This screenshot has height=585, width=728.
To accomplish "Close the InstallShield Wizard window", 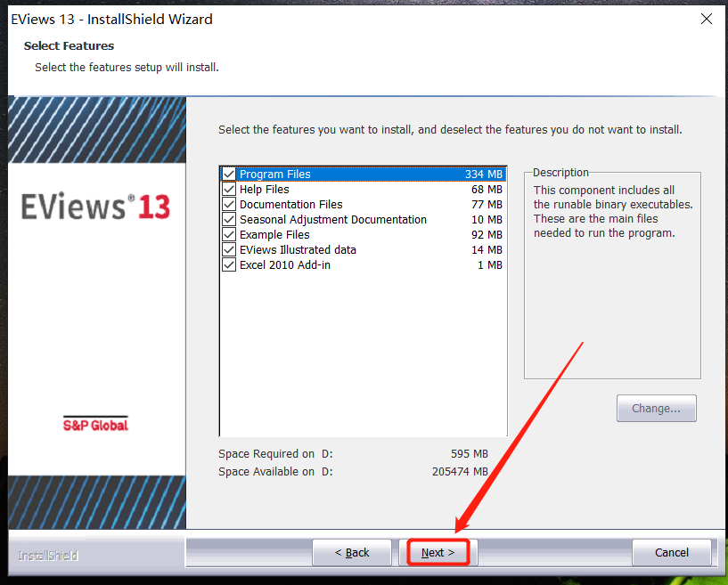I will (707, 18).
